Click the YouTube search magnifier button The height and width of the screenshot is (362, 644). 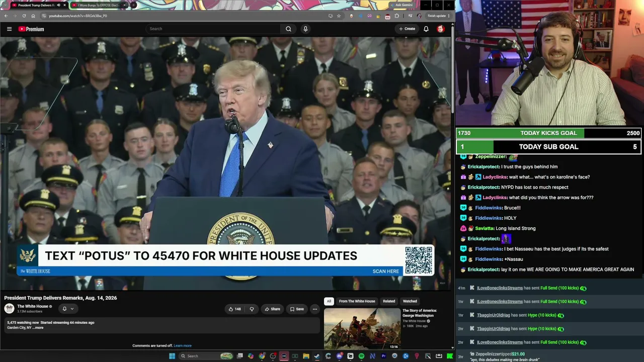pyautogui.click(x=288, y=29)
